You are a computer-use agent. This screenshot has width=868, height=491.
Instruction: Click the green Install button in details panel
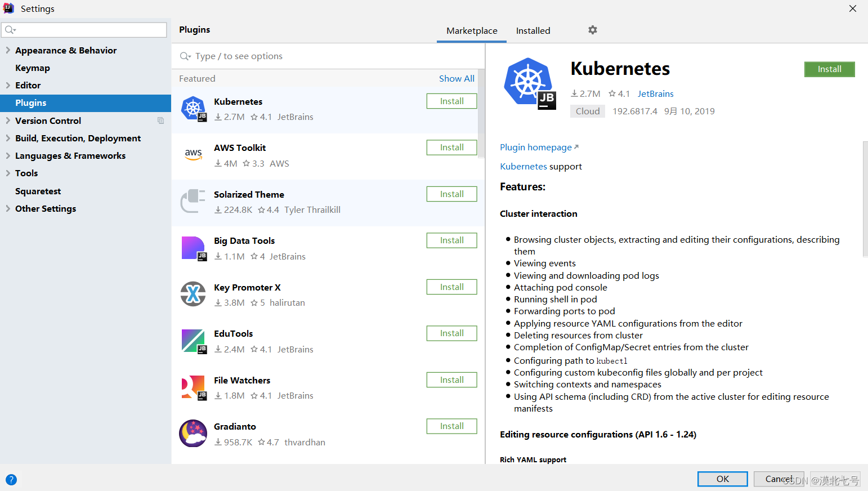pyautogui.click(x=830, y=69)
